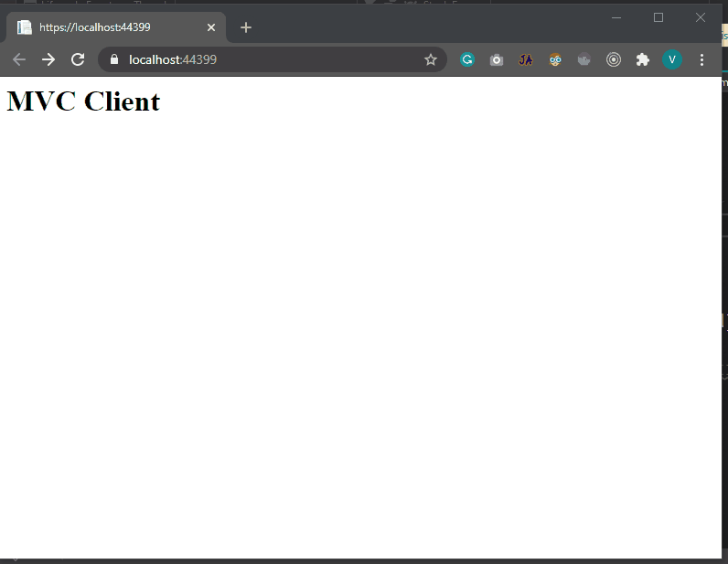The height and width of the screenshot is (564, 728).
Task: Open the JA extension icon
Action: 526,59
